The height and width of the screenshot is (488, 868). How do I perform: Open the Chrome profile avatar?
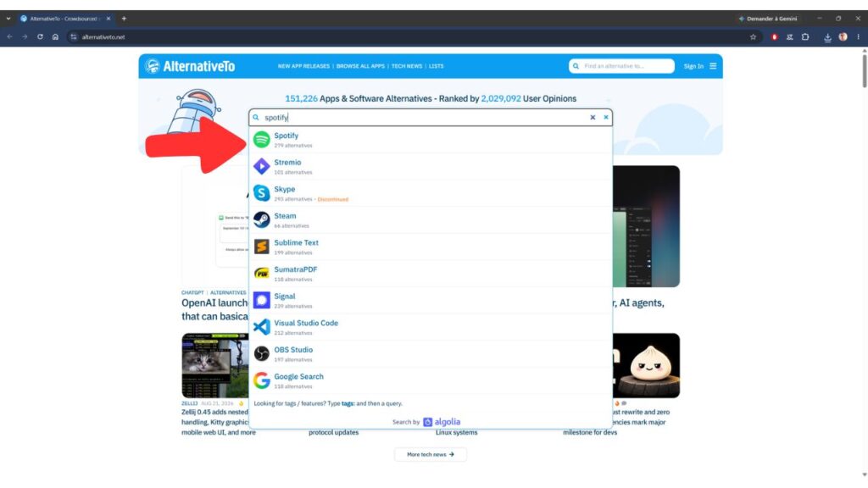point(843,37)
